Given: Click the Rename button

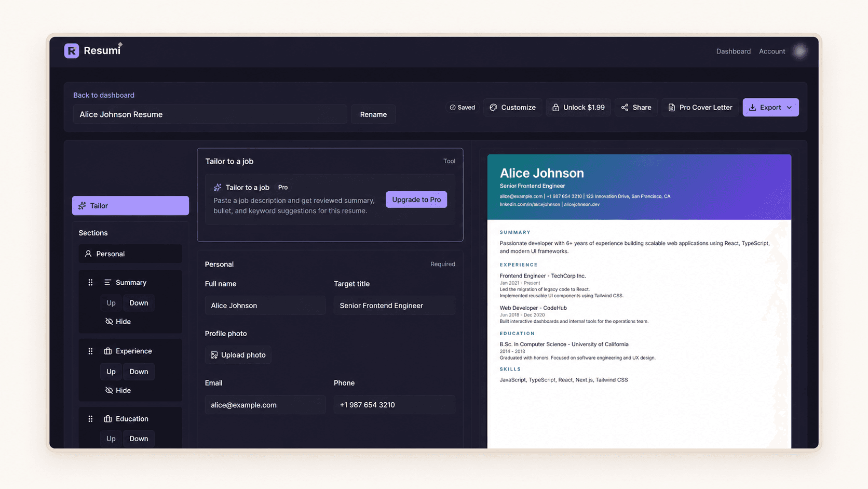Looking at the screenshot, I should pyautogui.click(x=373, y=114).
